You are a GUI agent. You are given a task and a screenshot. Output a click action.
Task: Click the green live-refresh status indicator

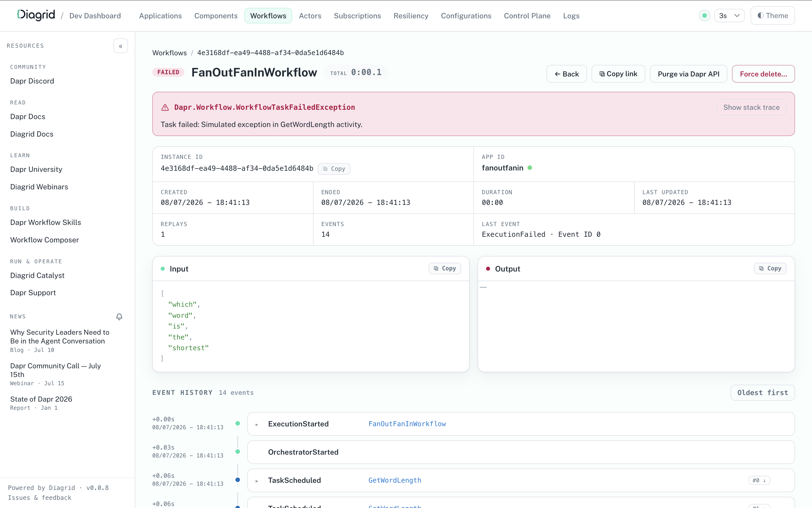coord(704,16)
